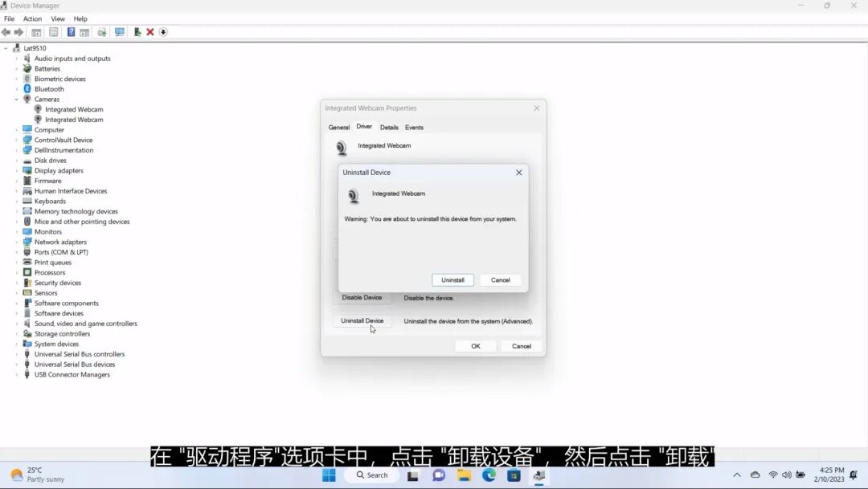
Task: Click Uninstall to confirm device removal
Action: [x=452, y=279]
